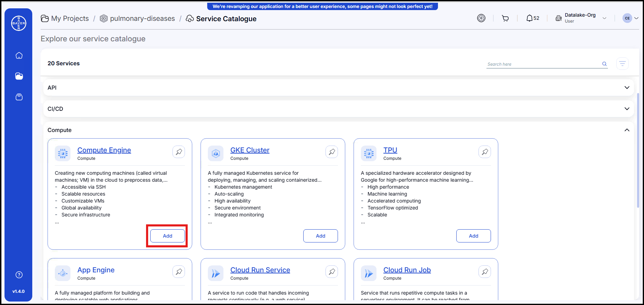Click the revamping announcement banner
This screenshot has width=644, height=305.
click(x=322, y=6)
